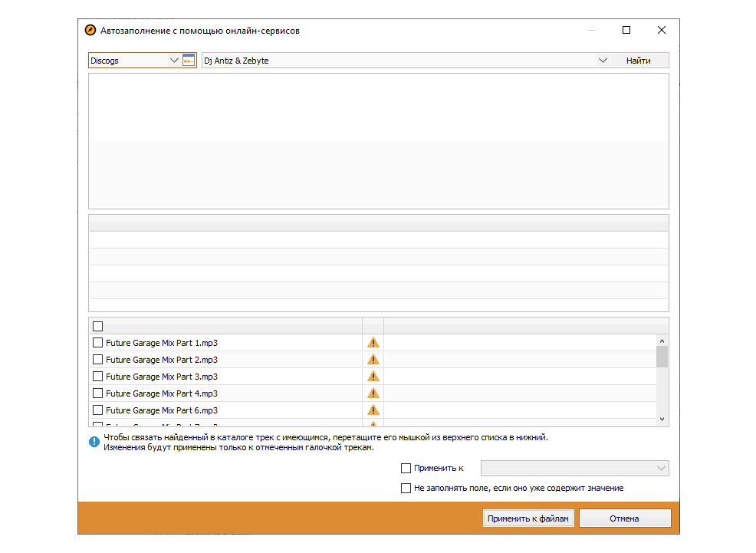Click the search settings icon beside Discogs
Screen dimensions: 756x553
point(189,61)
